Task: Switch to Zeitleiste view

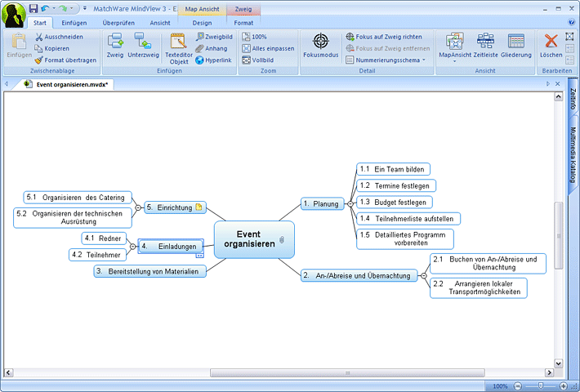Action: pyautogui.click(x=486, y=45)
